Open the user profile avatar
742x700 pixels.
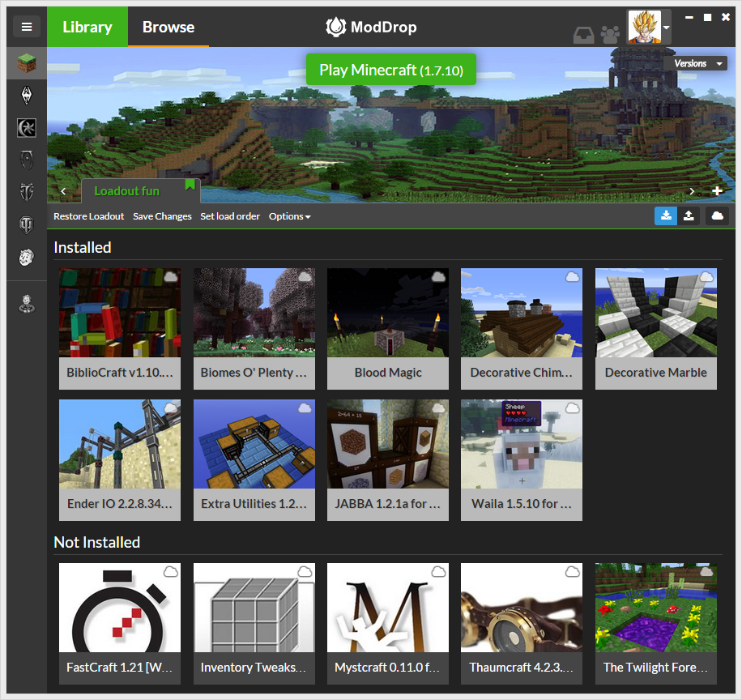[x=644, y=27]
